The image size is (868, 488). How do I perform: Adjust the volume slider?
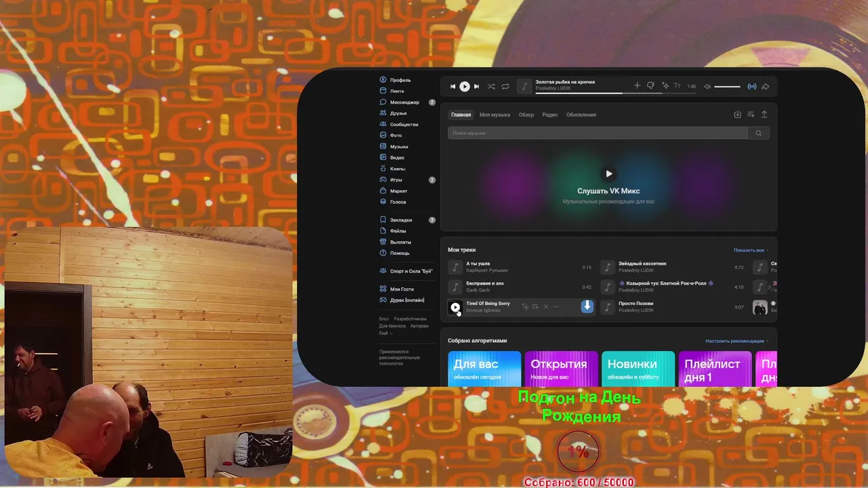click(x=727, y=87)
